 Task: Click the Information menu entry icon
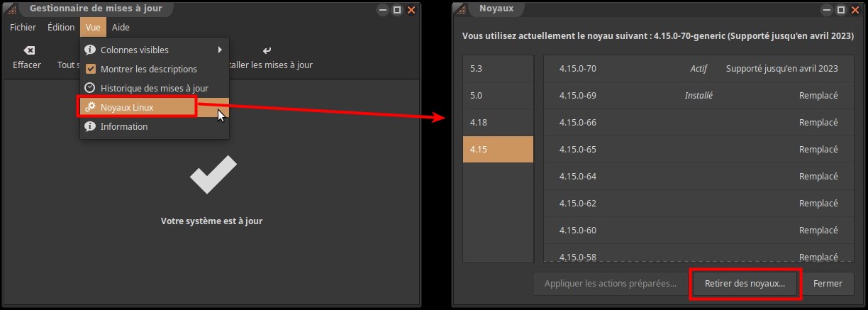click(x=90, y=126)
